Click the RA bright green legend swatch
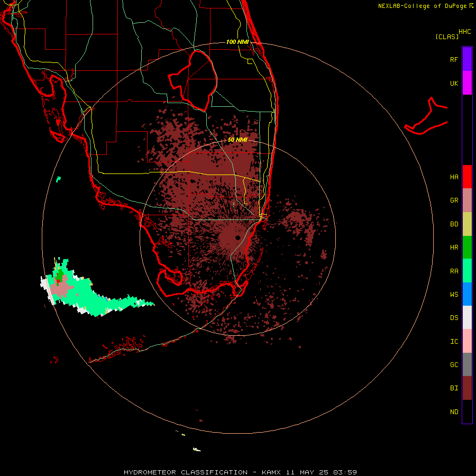 coord(467,271)
